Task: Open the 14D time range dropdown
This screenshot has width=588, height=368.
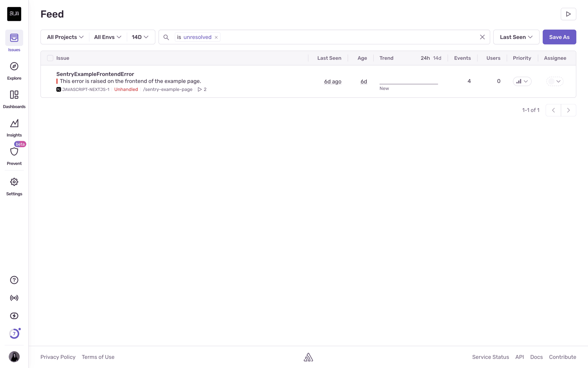Action: [x=140, y=37]
